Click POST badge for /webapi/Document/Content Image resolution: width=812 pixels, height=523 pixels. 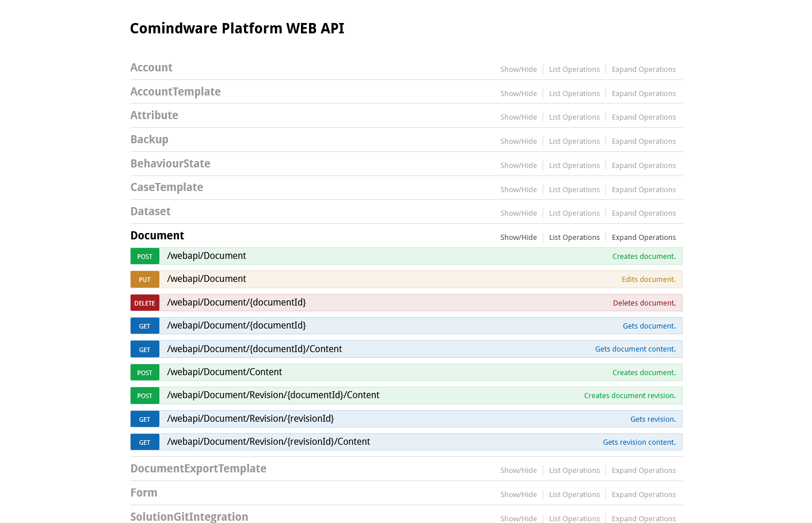click(x=145, y=373)
